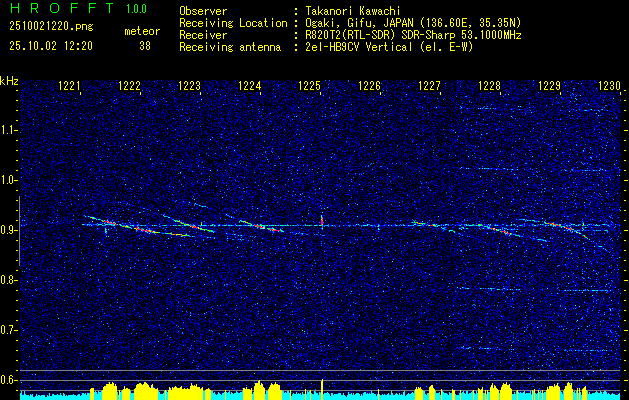The height and width of the screenshot is (400, 629).
Task: Click the meteor label
Action: click(142, 32)
